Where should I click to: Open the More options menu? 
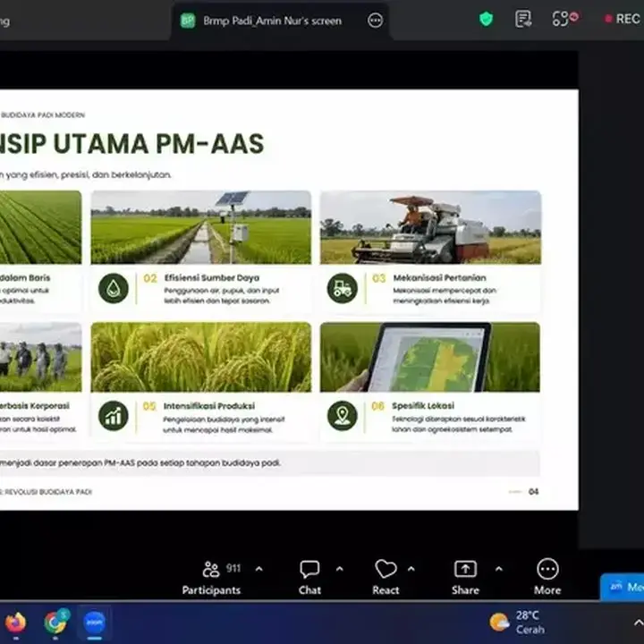(547, 578)
